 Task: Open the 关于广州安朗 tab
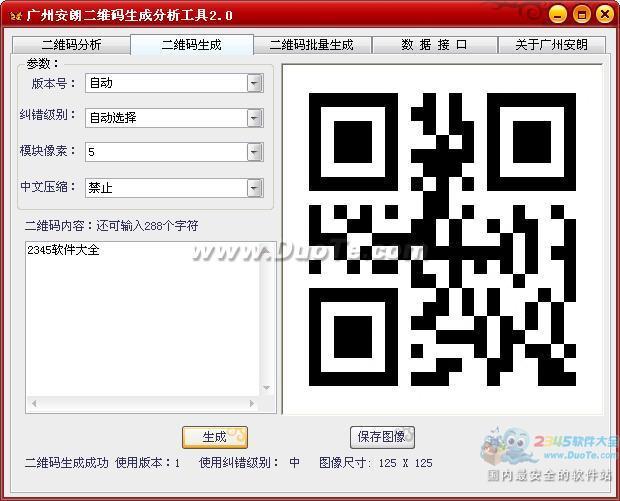552,45
